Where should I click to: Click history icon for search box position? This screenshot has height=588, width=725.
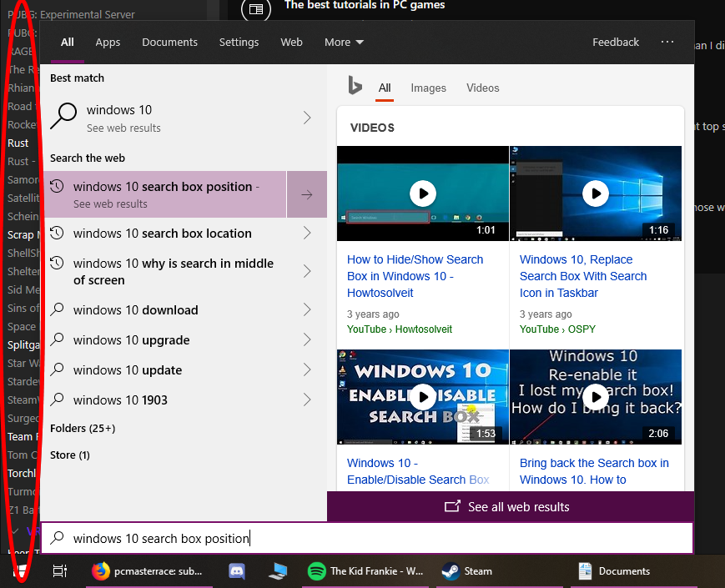[57, 186]
